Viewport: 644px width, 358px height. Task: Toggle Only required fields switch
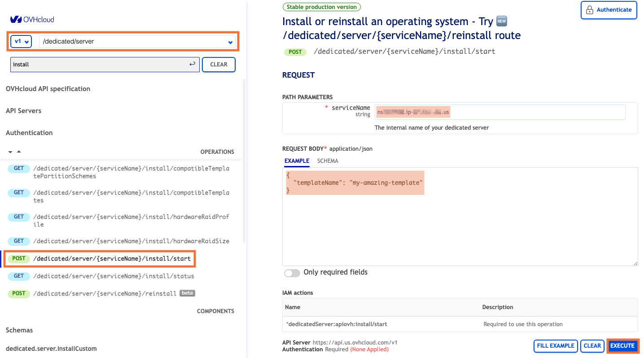click(292, 273)
